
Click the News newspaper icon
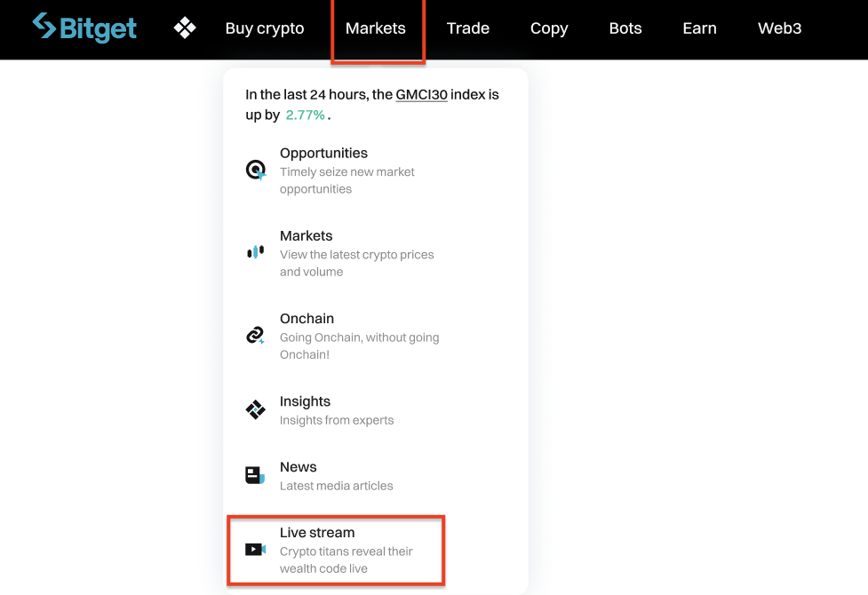point(255,475)
